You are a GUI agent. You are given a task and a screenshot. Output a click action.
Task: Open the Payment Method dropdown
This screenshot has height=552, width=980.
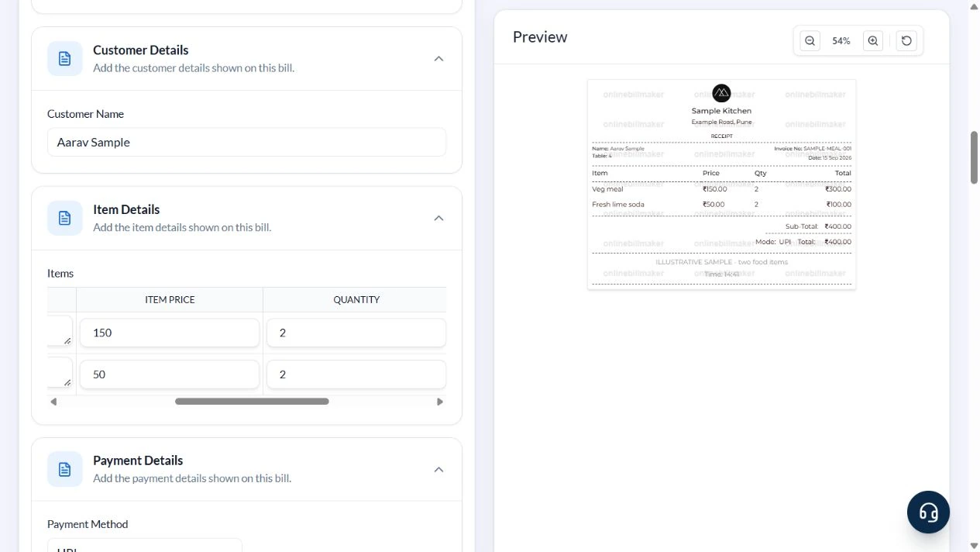145,545
